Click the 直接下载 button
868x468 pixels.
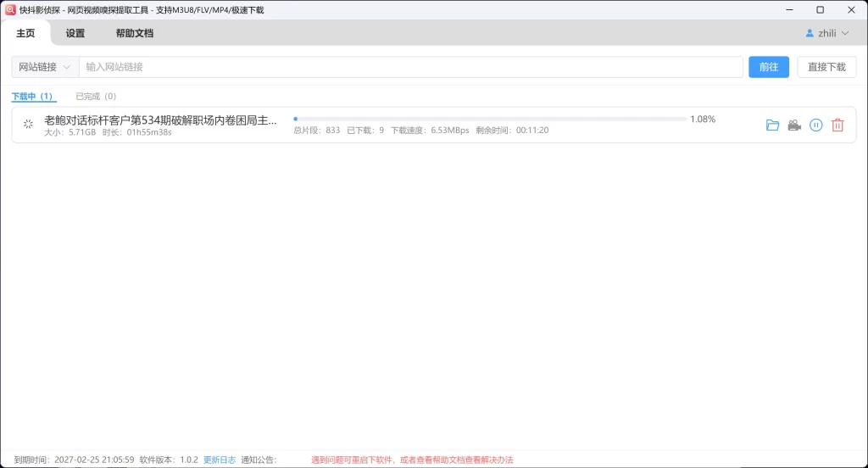coord(826,67)
